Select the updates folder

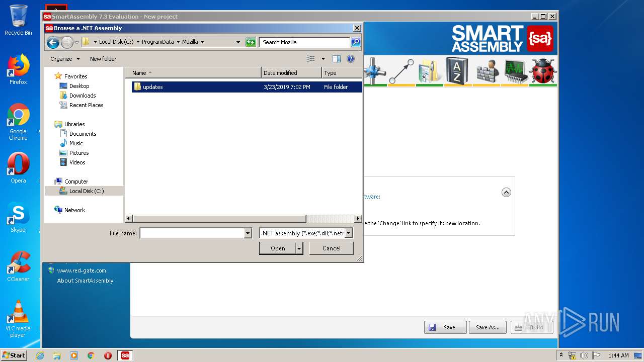click(247, 87)
